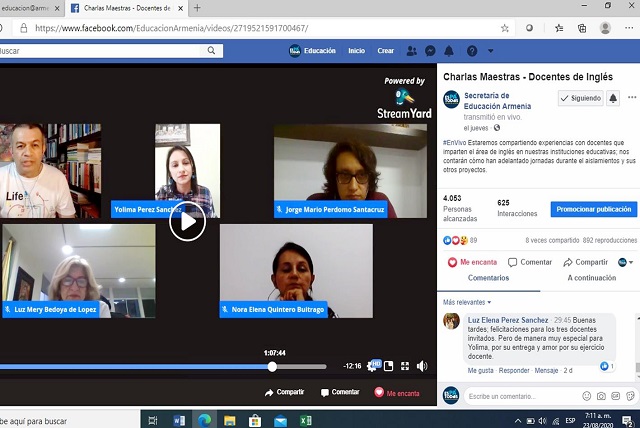Close Charlas Maestras browser tab
The width and height of the screenshot is (640, 428).
coord(180,8)
